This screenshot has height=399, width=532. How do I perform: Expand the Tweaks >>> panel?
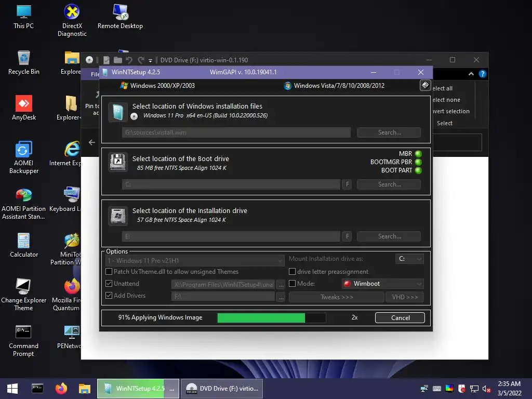coord(337,297)
